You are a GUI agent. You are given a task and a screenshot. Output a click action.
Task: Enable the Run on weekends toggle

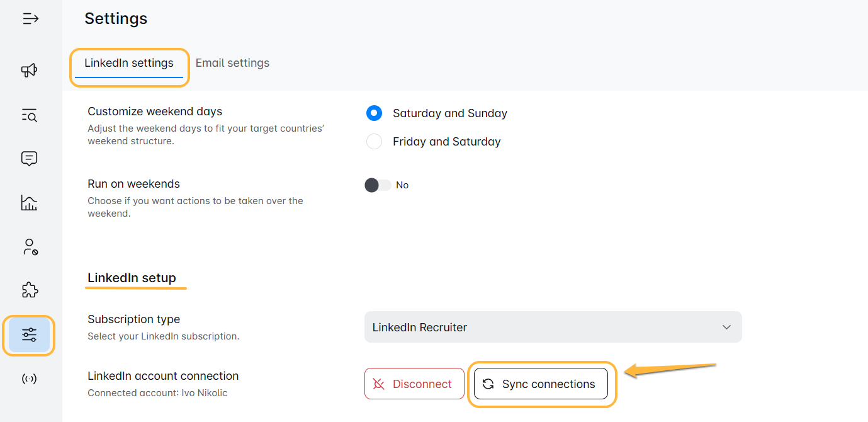[x=378, y=185]
